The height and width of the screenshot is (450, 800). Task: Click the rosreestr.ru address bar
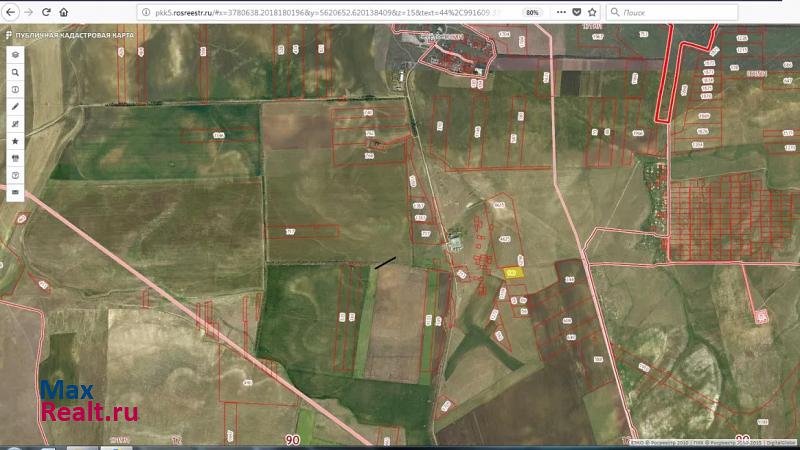[x=330, y=12]
